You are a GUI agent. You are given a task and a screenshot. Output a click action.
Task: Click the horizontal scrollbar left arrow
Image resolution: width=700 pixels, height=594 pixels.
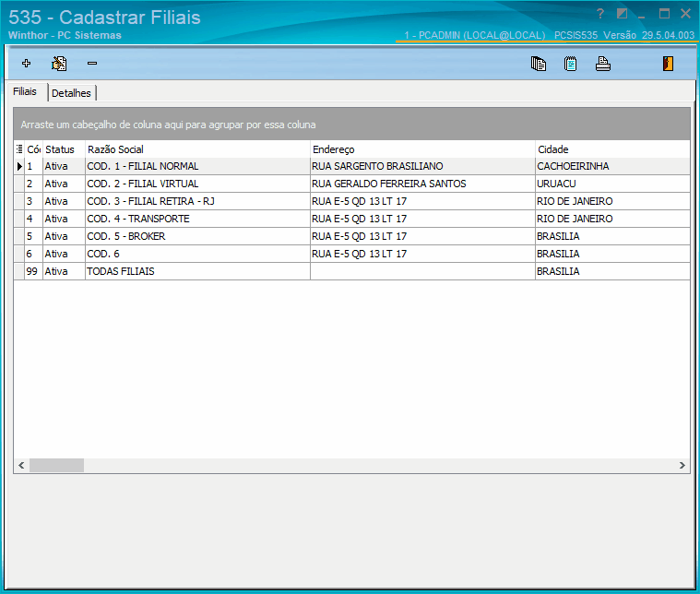pyautogui.click(x=21, y=466)
